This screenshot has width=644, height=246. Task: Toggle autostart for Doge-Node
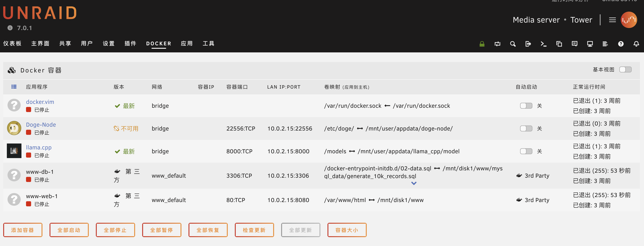(526, 128)
